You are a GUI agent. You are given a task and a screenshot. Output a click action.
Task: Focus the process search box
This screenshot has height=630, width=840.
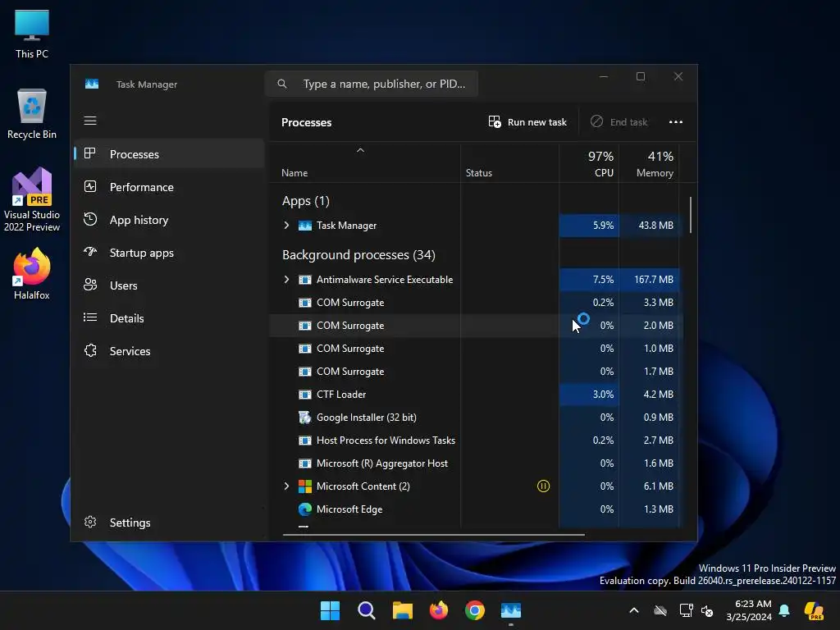coord(372,84)
